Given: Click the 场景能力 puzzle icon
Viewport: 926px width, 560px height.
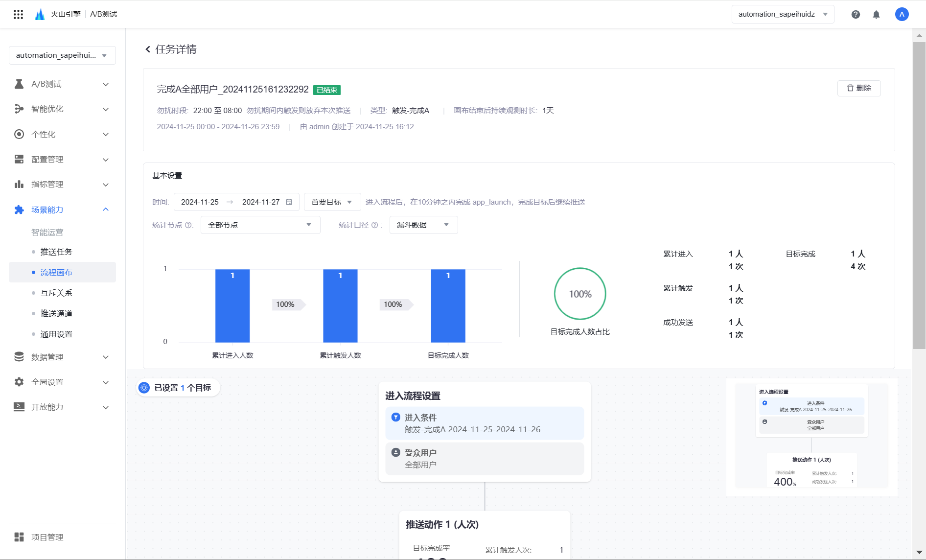Looking at the screenshot, I should point(19,210).
